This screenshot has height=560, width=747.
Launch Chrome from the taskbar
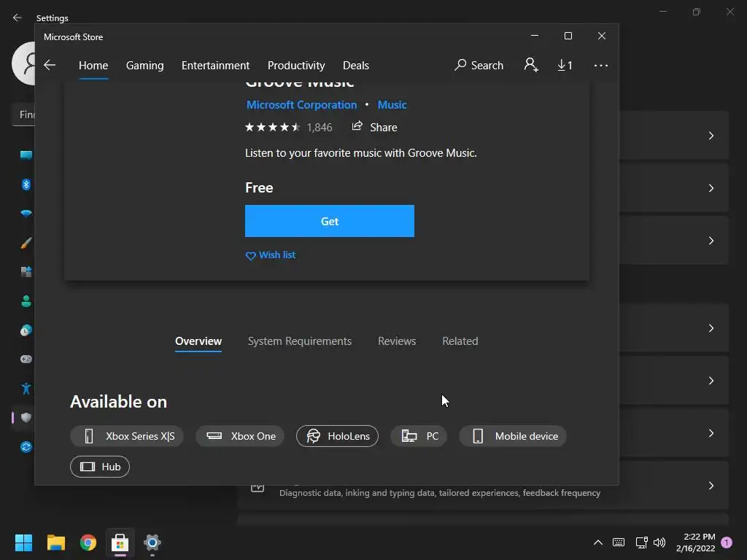pos(88,542)
